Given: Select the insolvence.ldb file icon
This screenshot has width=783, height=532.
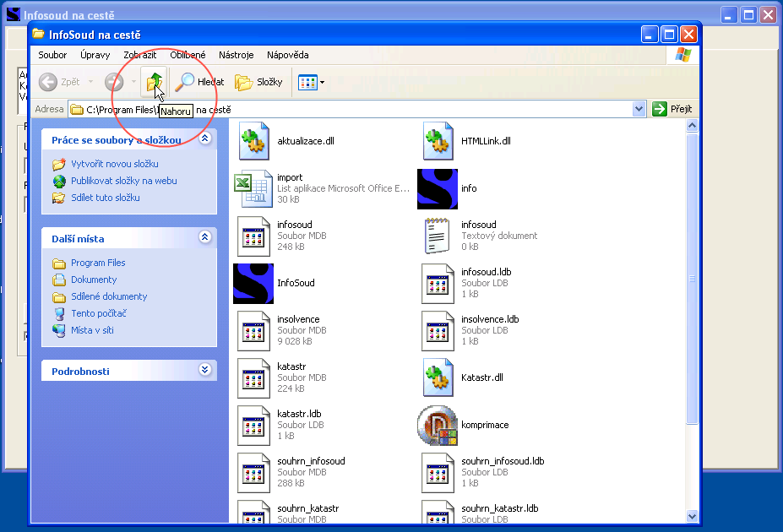Looking at the screenshot, I should click(438, 331).
